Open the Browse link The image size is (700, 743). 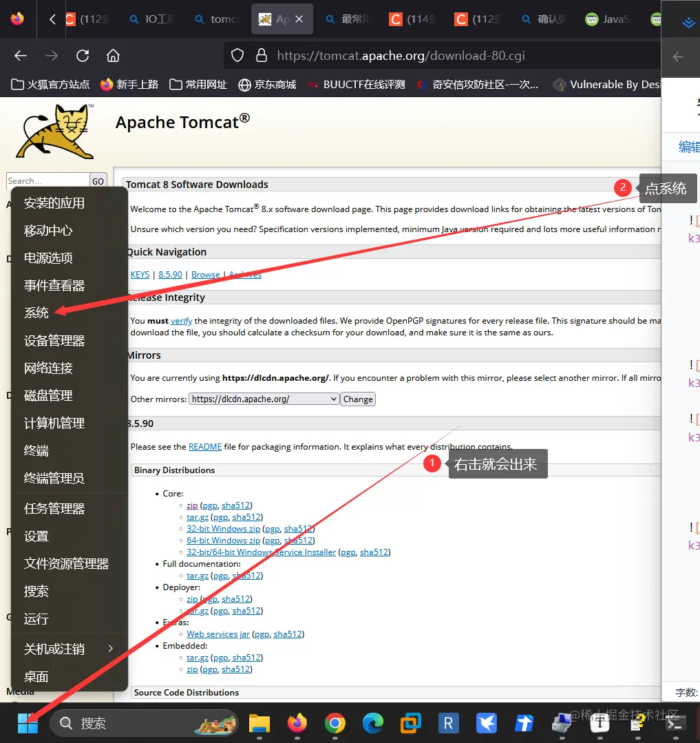point(206,274)
